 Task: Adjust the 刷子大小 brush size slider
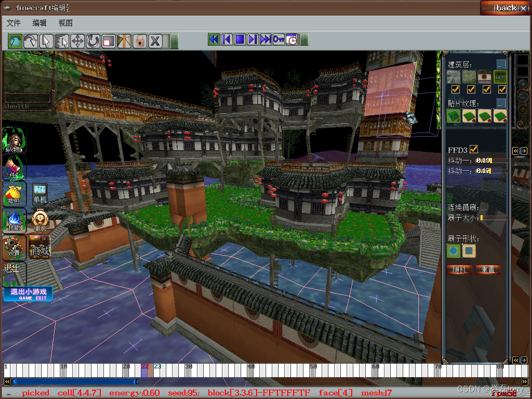(494, 218)
